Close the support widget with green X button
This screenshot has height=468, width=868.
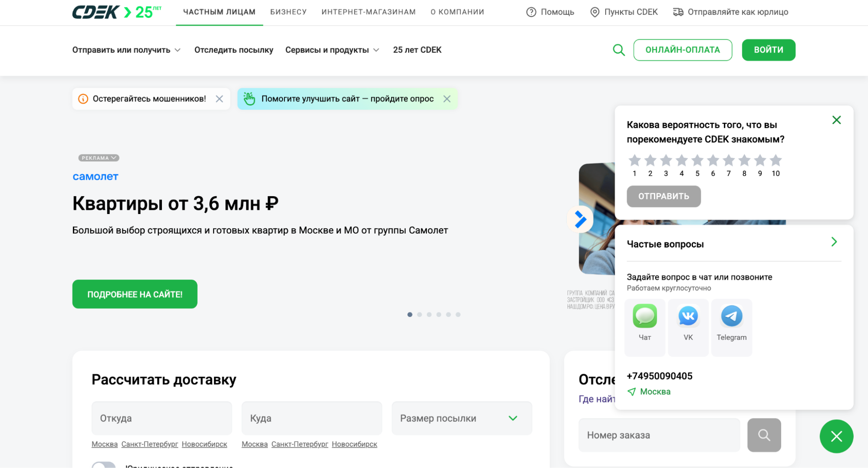tap(836, 436)
